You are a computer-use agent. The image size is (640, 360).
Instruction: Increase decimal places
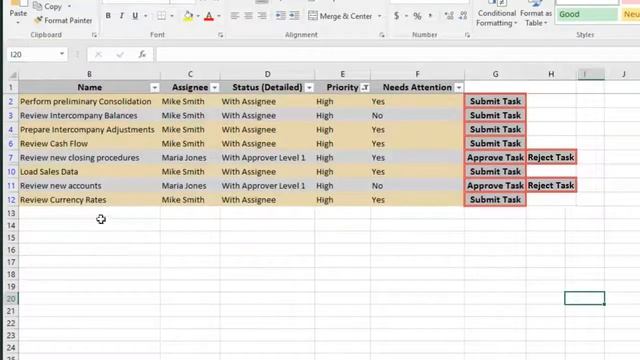click(449, 16)
